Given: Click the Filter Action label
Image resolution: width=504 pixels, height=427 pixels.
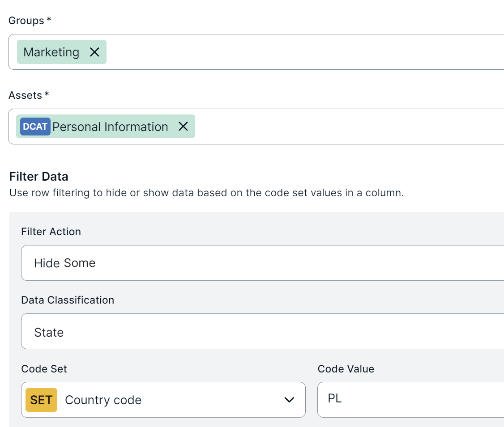Looking at the screenshot, I should click(x=51, y=232).
